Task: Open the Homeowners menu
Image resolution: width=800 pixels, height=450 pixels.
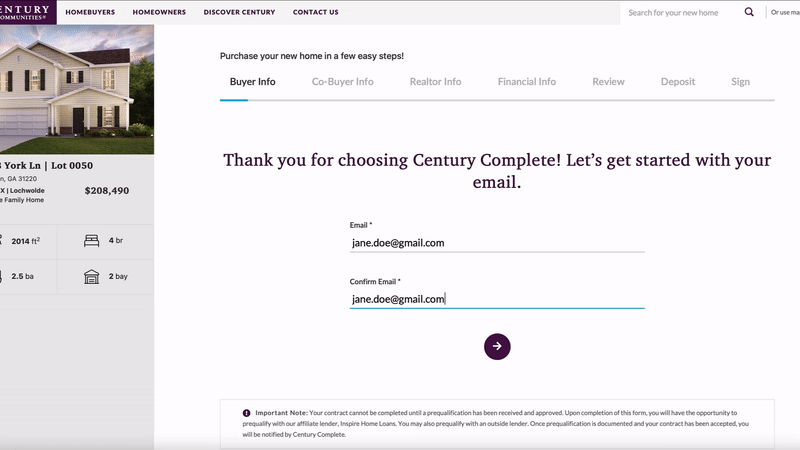Action: tap(159, 12)
